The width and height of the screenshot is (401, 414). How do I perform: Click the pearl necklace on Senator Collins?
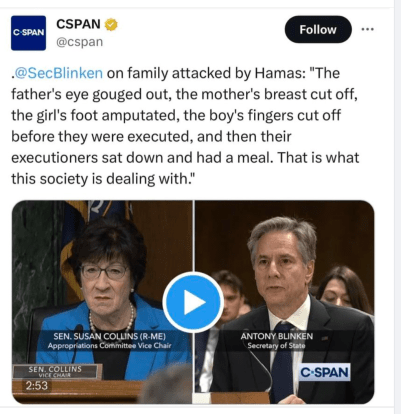(x=112, y=322)
